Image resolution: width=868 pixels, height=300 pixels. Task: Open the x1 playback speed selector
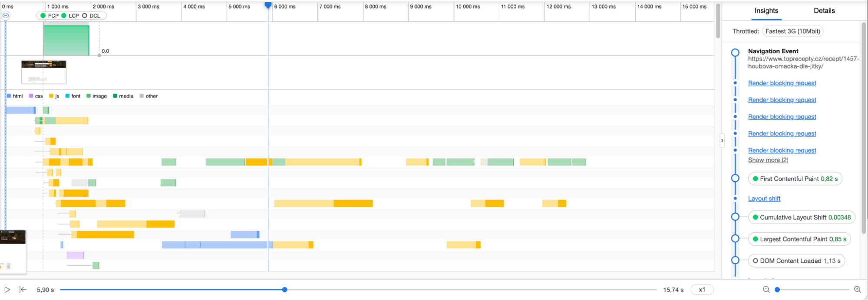[702, 290]
